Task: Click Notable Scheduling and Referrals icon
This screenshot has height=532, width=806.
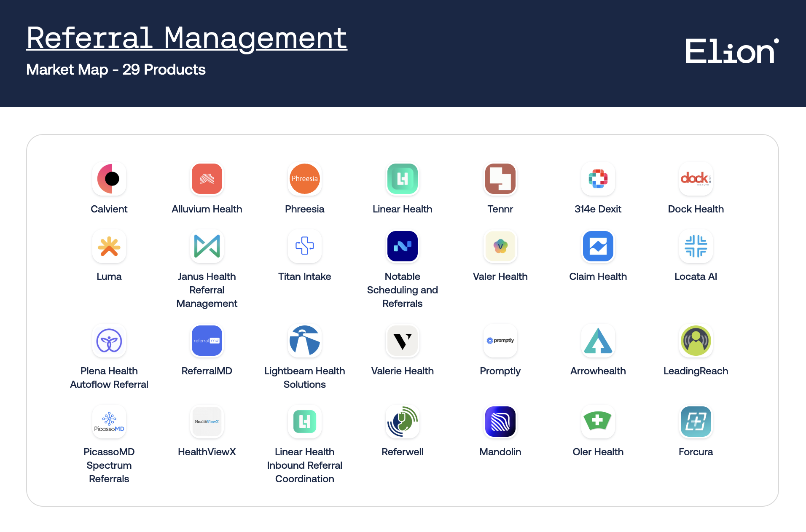Action: point(403,246)
